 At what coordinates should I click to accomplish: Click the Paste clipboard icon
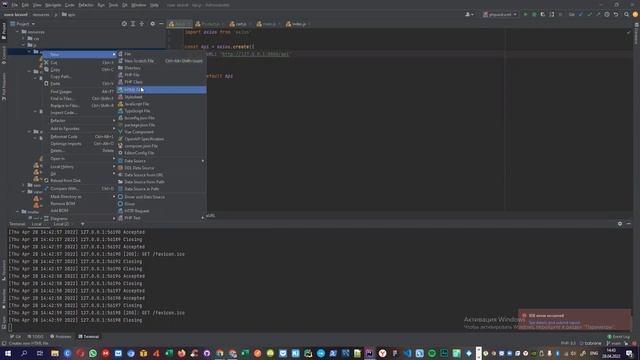tap(46, 83)
